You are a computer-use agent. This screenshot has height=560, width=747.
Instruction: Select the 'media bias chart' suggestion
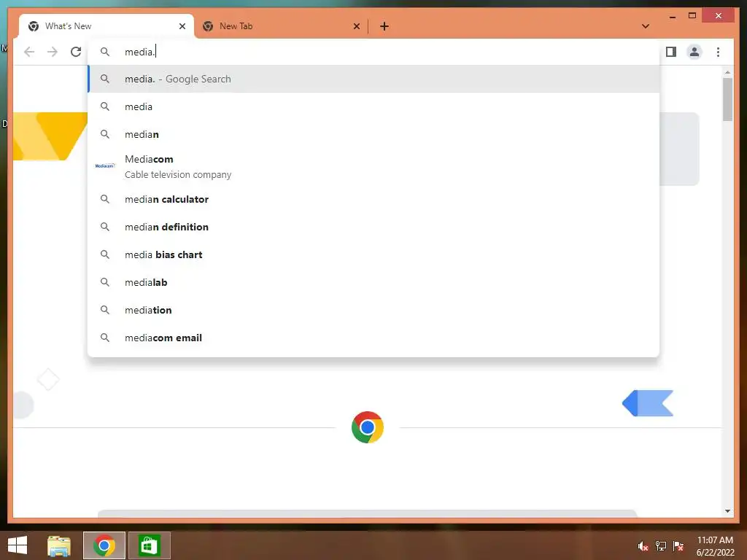click(374, 254)
